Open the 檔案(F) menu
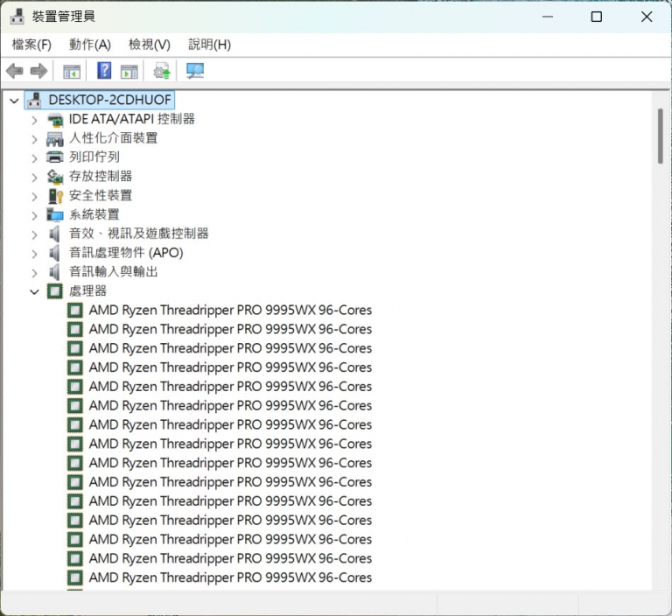Viewport: 672px width, 616px height. coord(31,45)
